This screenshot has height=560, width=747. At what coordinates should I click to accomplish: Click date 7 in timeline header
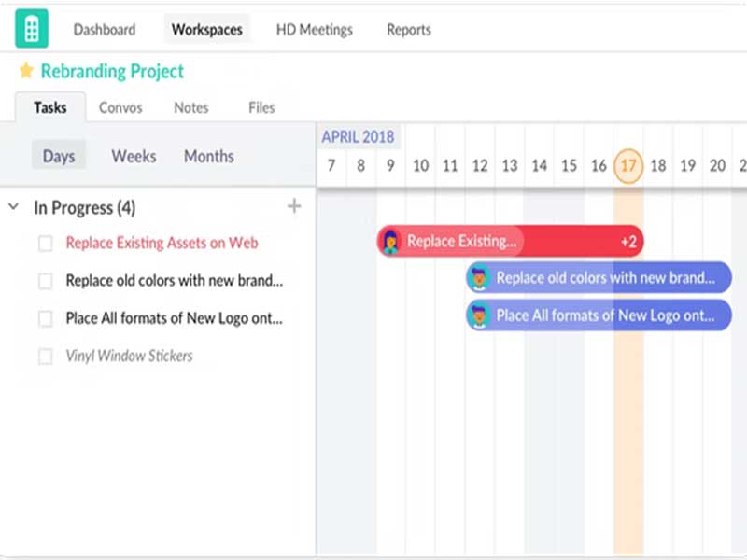[x=331, y=166]
